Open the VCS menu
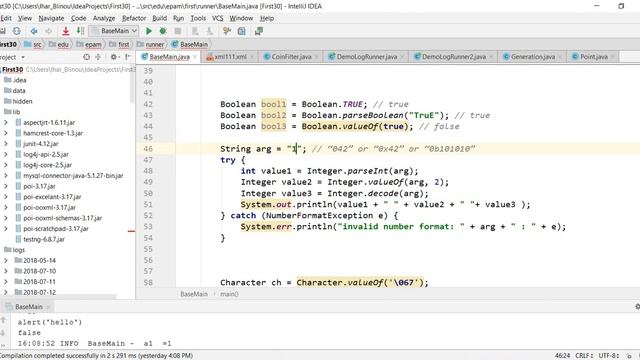Image resolution: width=640 pixels, height=360 pixels. tap(218, 18)
